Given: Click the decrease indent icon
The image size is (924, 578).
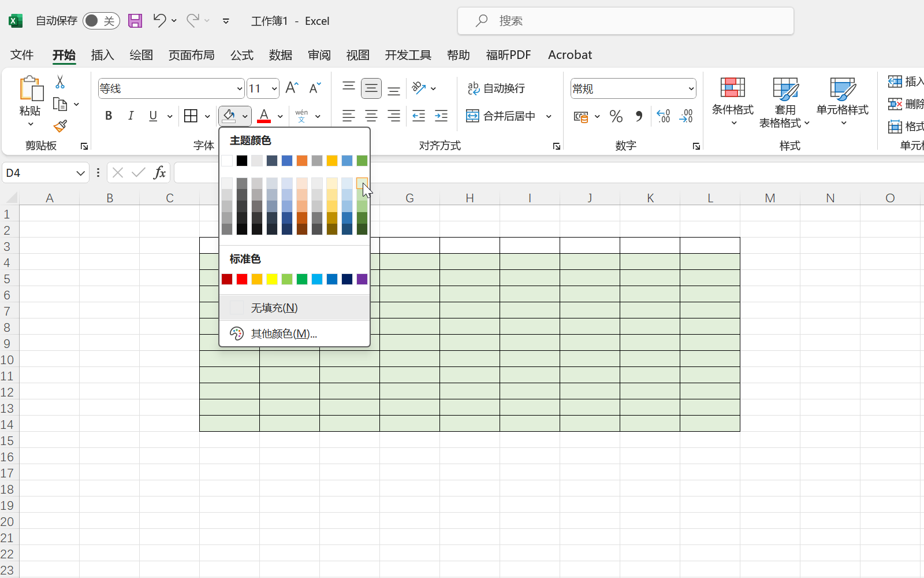Looking at the screenshot, I should [x=419, y=116].
